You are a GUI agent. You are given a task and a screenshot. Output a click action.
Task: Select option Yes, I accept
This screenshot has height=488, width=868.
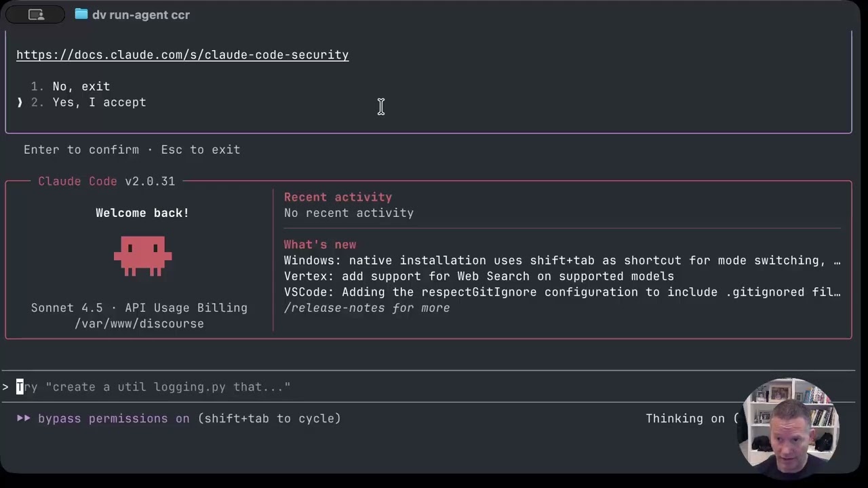pyautogui.click(x=99, y=102)
